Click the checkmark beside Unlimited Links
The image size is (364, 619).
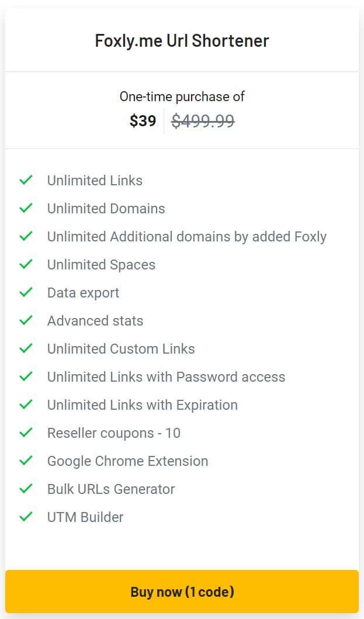click(26, 180)
